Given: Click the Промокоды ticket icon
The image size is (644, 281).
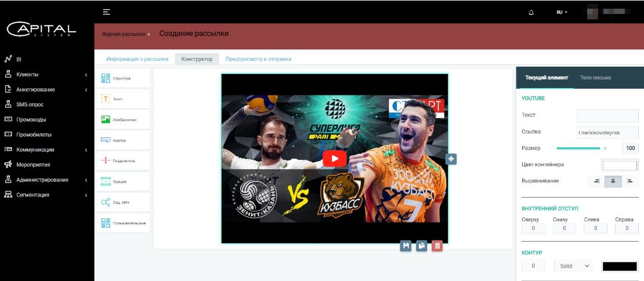Looking at the screenshot, I should coord(8,119).
